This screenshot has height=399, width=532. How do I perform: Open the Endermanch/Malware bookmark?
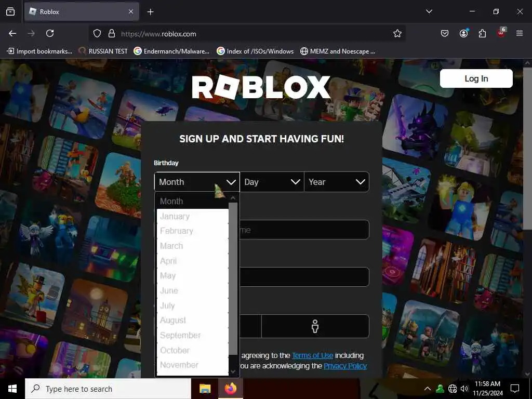171,51
